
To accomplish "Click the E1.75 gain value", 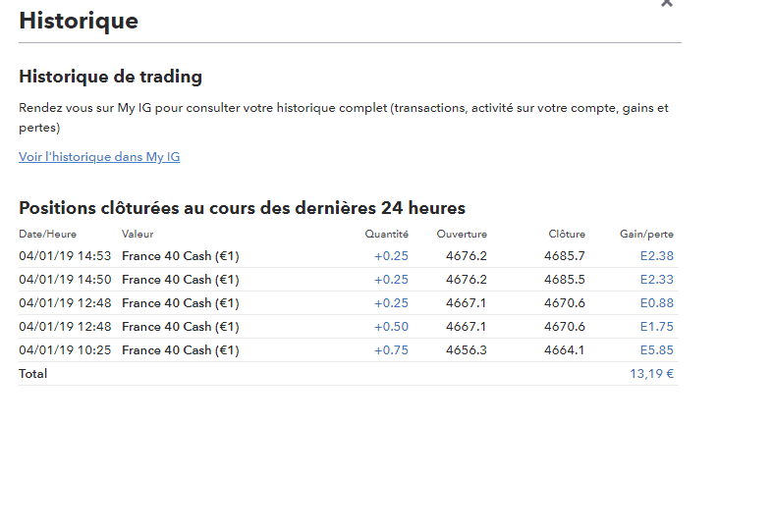I will click(656, 327).
